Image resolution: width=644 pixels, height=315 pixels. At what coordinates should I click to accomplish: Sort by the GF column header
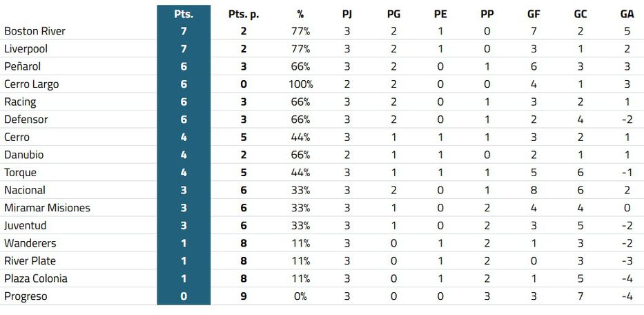[534, 14]
